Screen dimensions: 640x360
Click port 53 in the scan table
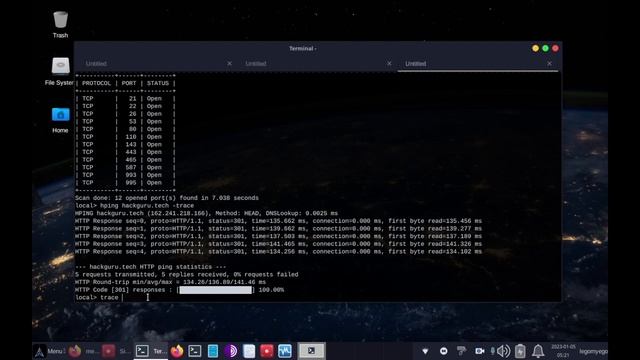coord(132,122)
